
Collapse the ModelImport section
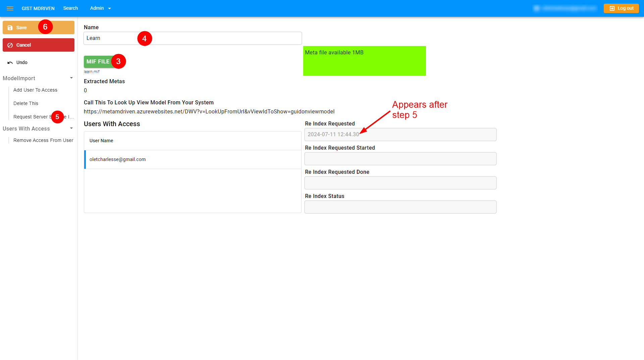pos(71,78)
